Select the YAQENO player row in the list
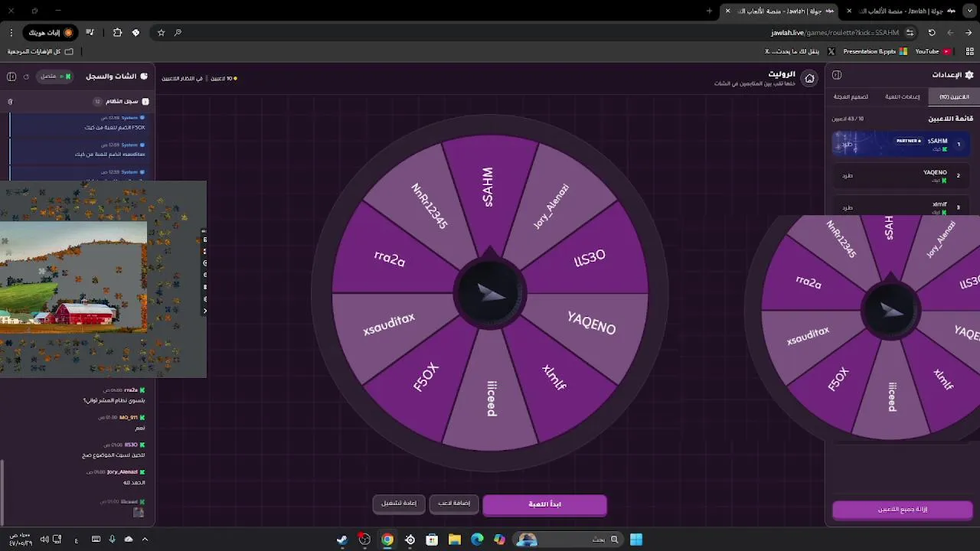 901,176
